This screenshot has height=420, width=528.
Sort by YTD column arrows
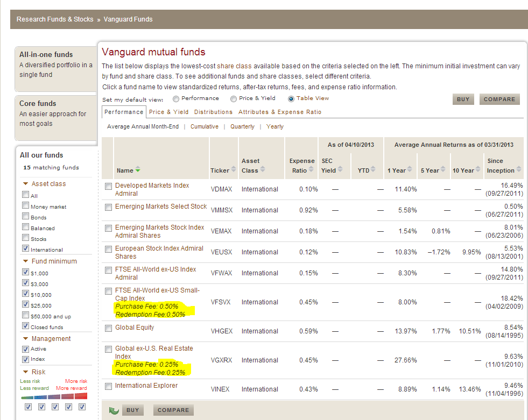[373, 169]
